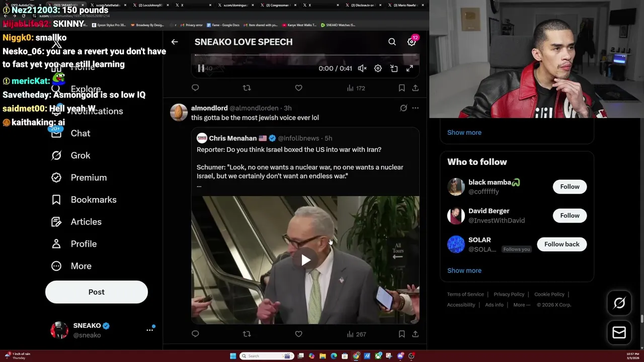Switch top video to fullscreen
Viewport: 644px width, 362px height.
point(410,68)
